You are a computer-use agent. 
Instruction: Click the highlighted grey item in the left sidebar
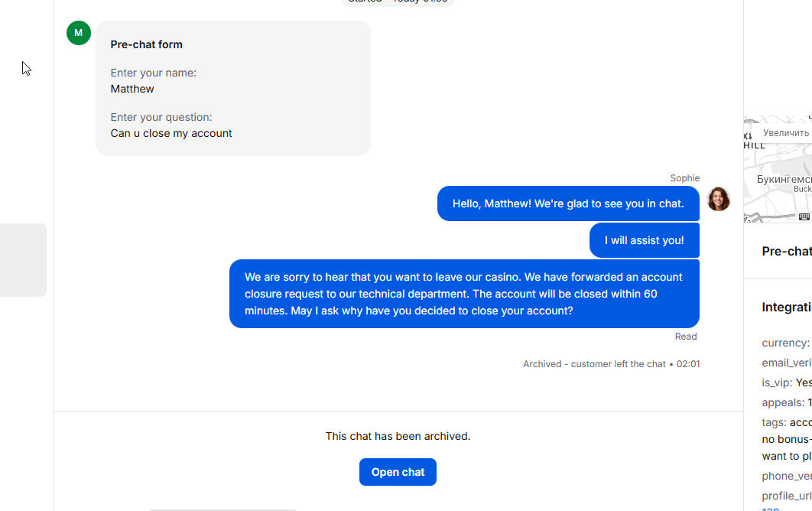tap(23, 260)
